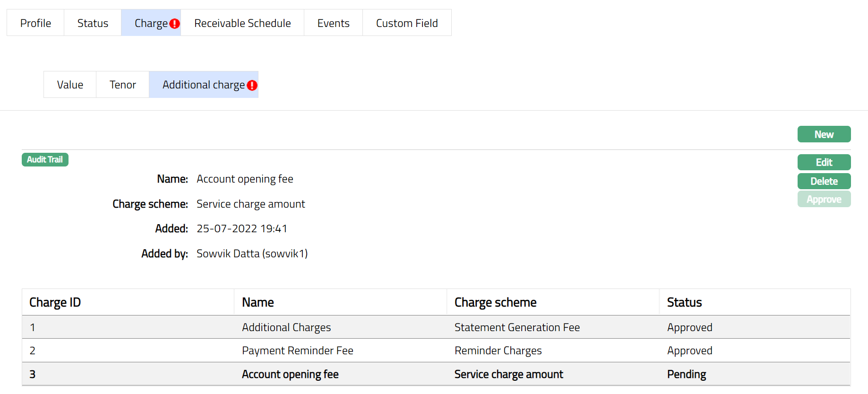Delete the Account opening fee charge
Image resolution: width=868 pixels, height=394 pixels.
pyautogui.click(x=824, y=181)
